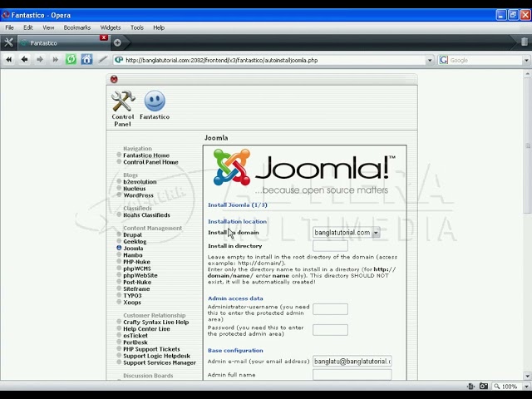Click the Administrator-username field

pyautogui.click(x=330, y=309)
